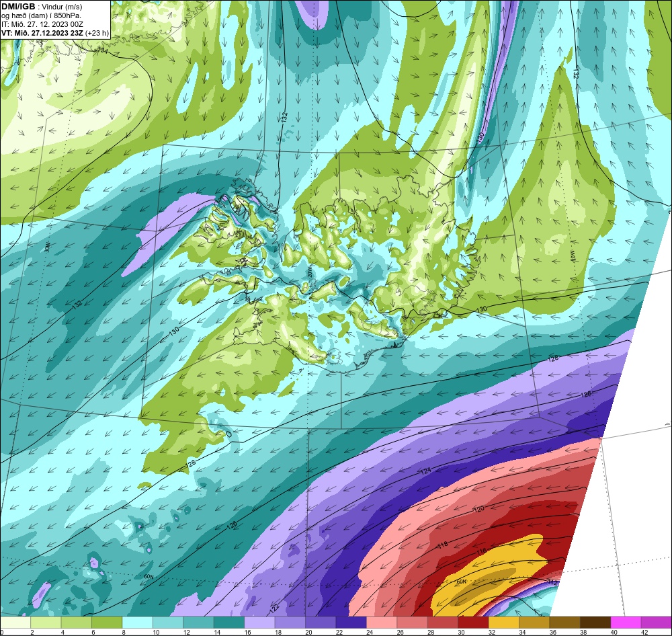Click the dark brown 38–40 m/s legend swatch

(x=595, y=623)
